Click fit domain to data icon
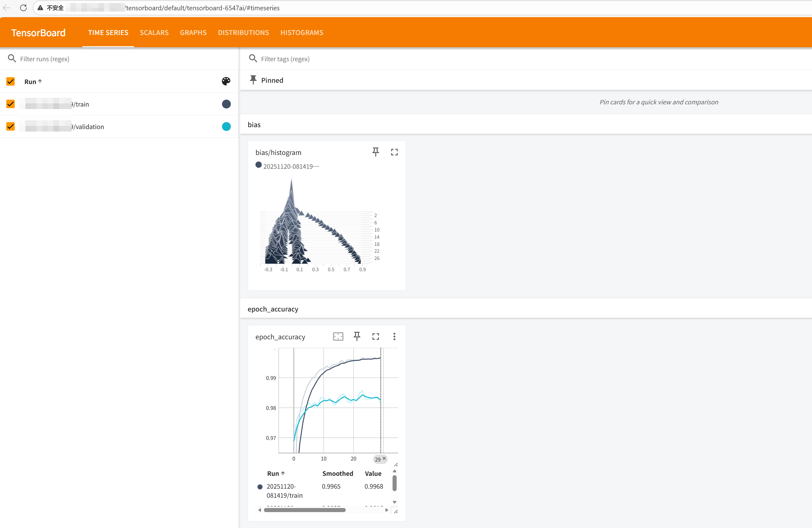The width and height of the screenshot is (812, 528). coord(338,336)
